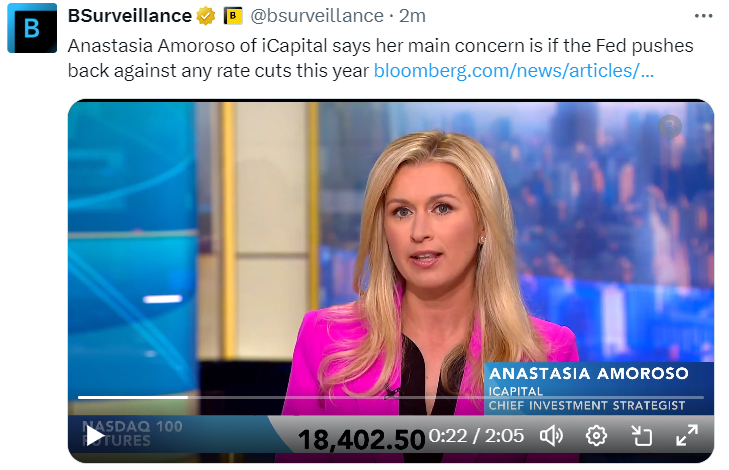Click the tweet text about Fed rate cuts

(x=380, y=58)
